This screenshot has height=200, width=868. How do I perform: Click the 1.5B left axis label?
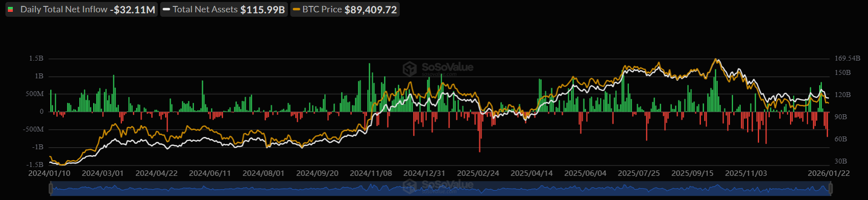point(36,58)
